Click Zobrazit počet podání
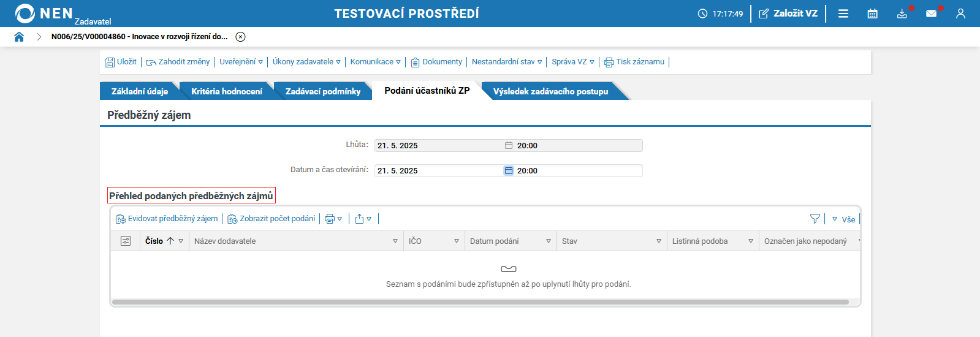The width and height of the screenshot is (980, 337). (272, 219)
